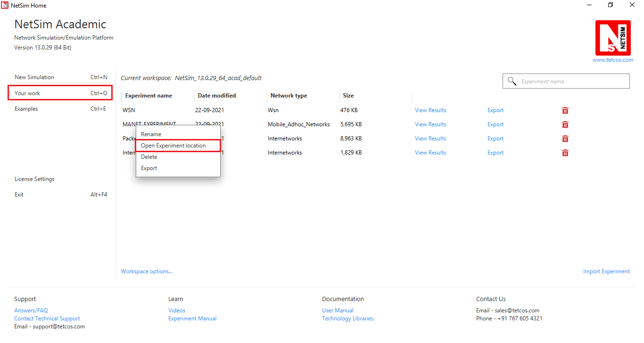Screen dimensions: 644x343
Task: Click the NetSim Home title bar icon
Action: pos(5,5)
